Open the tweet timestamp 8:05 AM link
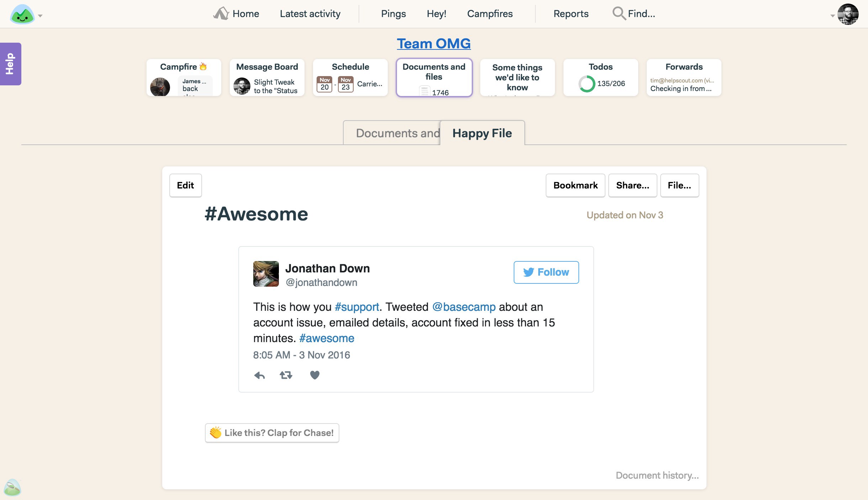Screen dimensions: 868x500 tap(301, 355)
